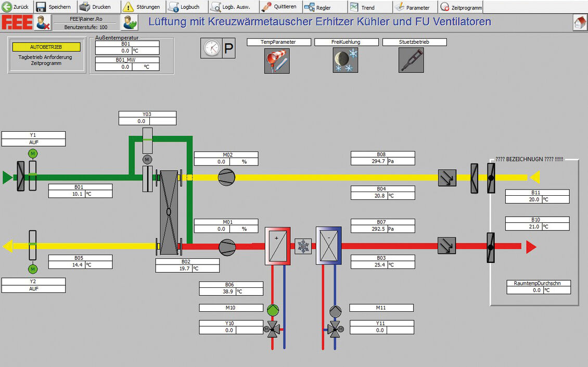Click the Y03 value field
The width and height of the screenshot is (588, 367).
(147, 121)
